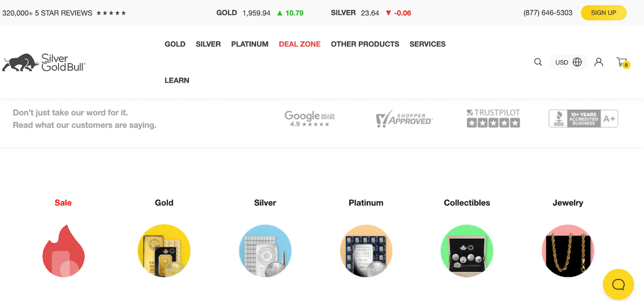Screen dimensions: 644x301
Task: Open the SILVER navigation menu
Action: tap(208, 44)
